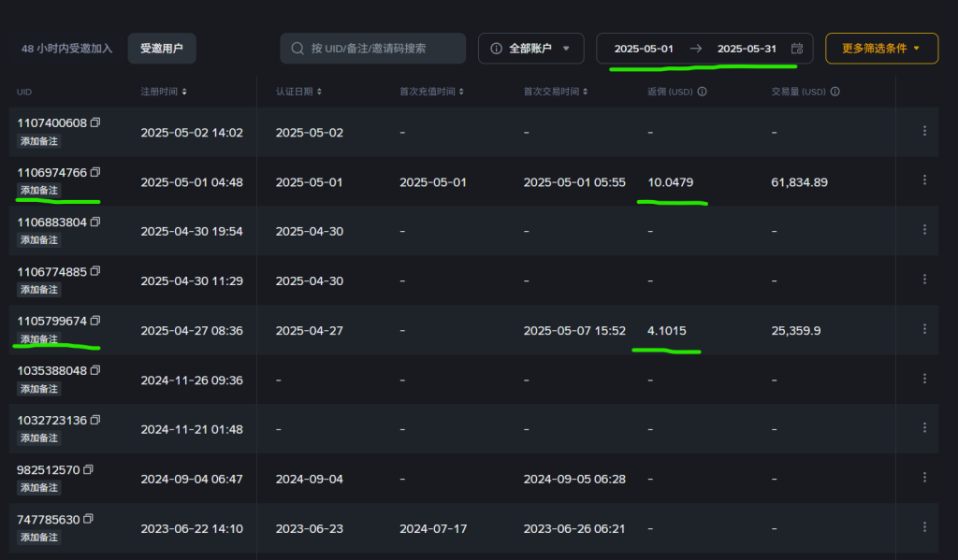
Task: Sort by 认证日期 column arrows
Action: click(319, 92)
